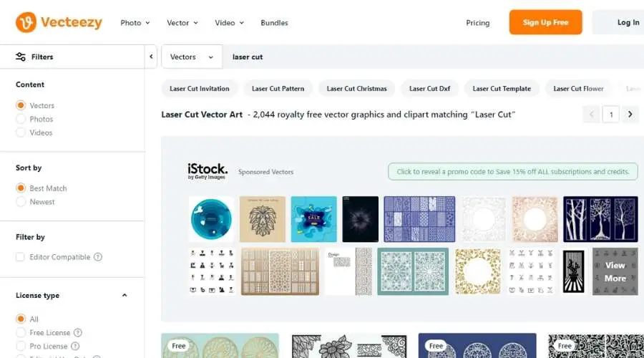644x358 pixels.
Task: Select the Photos content radio button
Action: tap(21, 119)
